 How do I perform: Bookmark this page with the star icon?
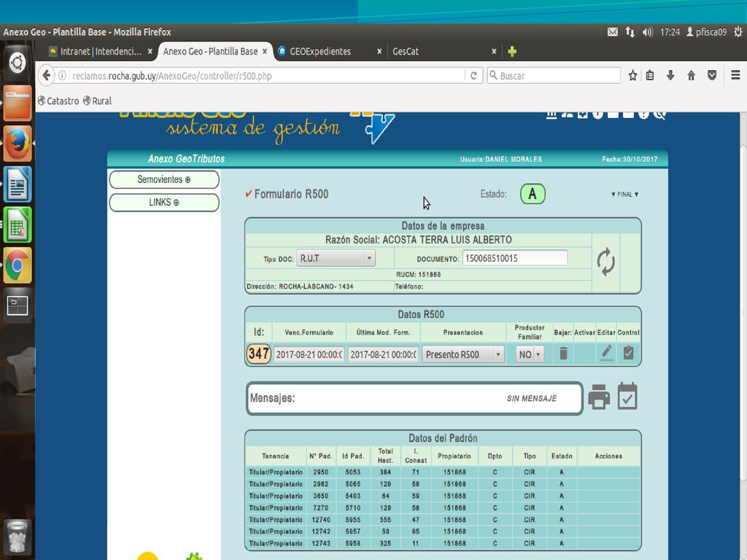(x=632, y=75)
